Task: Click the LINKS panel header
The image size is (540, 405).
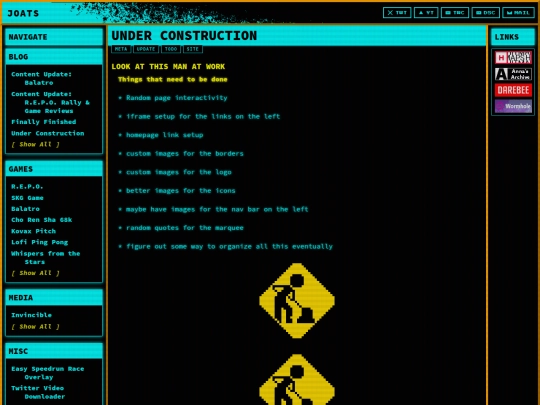Action: (x=513, y=37)
